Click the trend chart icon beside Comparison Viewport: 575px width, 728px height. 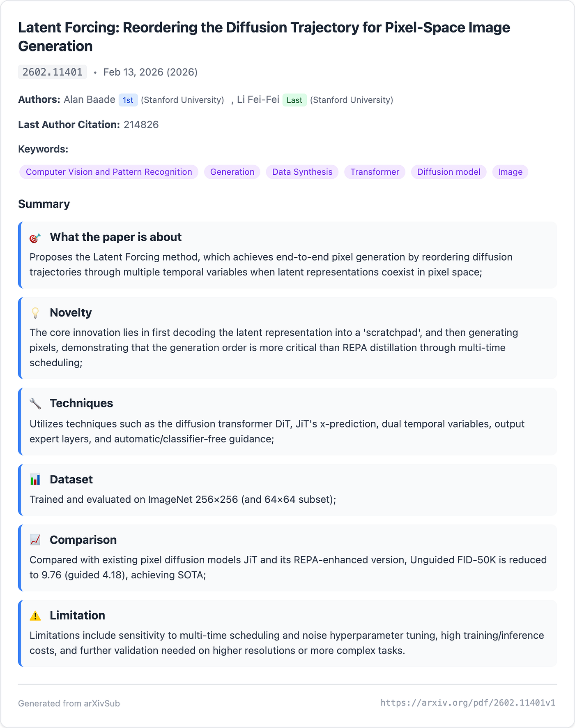click(35, 540)
